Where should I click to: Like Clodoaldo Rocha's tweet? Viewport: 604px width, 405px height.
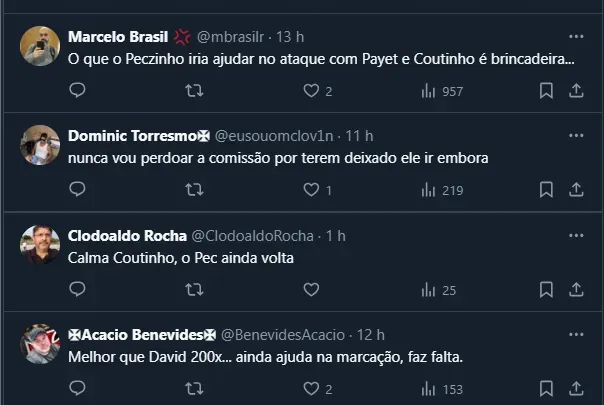point(311,290)
